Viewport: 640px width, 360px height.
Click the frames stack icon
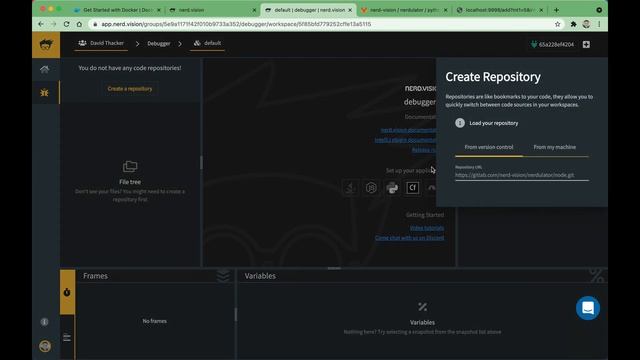pyautogui.click(x=223, y=276)
